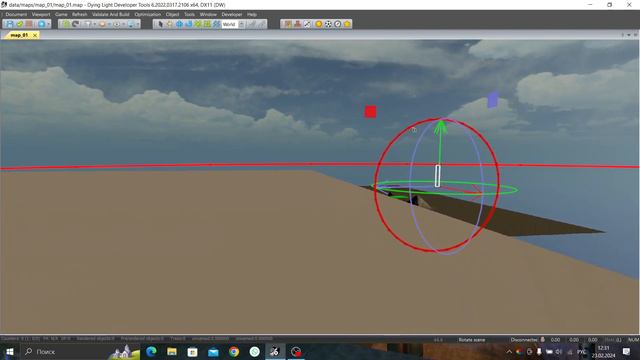Screen dimensions: 640x360
Task: Select the black pointer cursor tool
Action: (160, 24)
